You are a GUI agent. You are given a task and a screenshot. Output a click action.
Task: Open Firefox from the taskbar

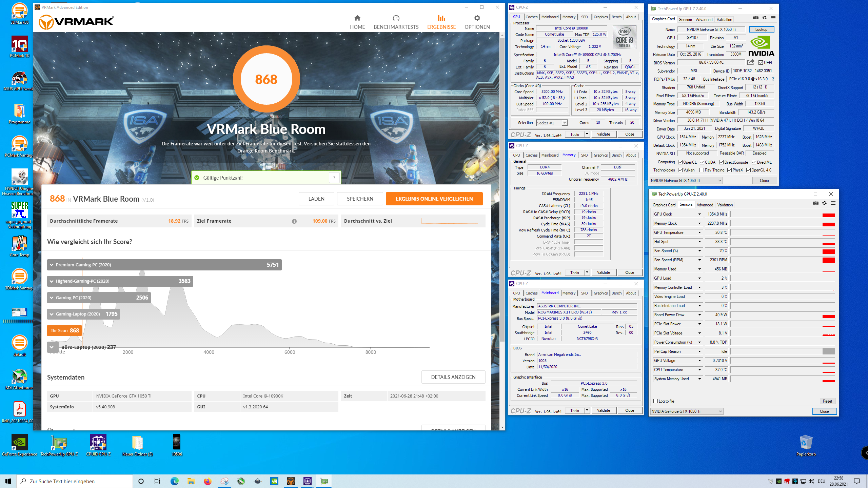point(208,481)
